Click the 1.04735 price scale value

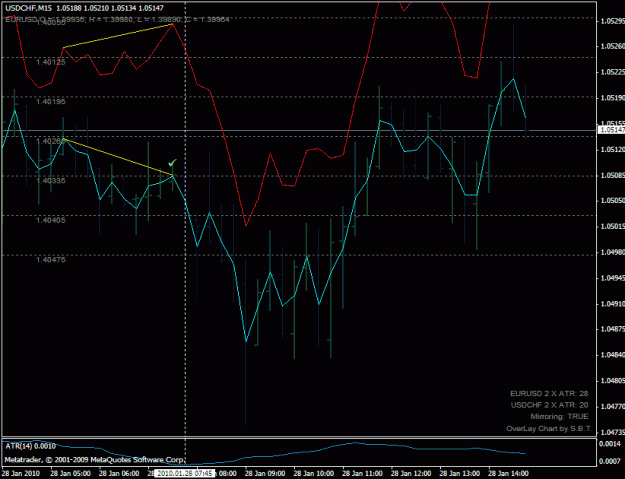(x=612, y=432)
